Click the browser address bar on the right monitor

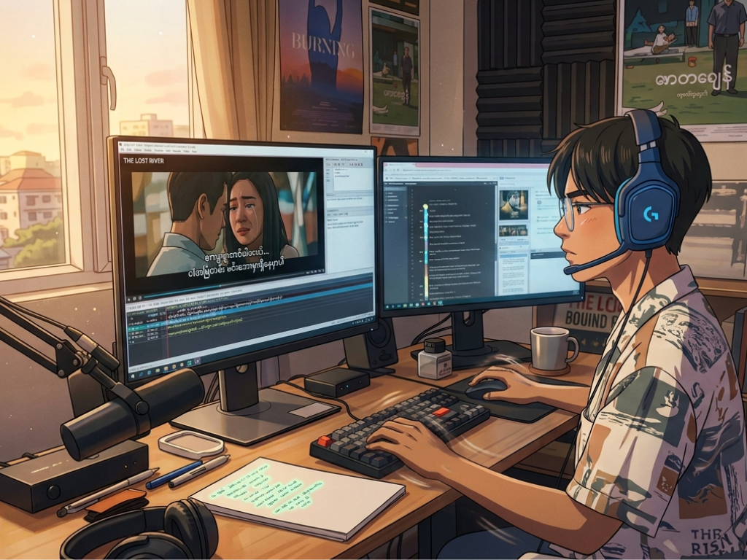pyautogui.click(x=427, y=170)
